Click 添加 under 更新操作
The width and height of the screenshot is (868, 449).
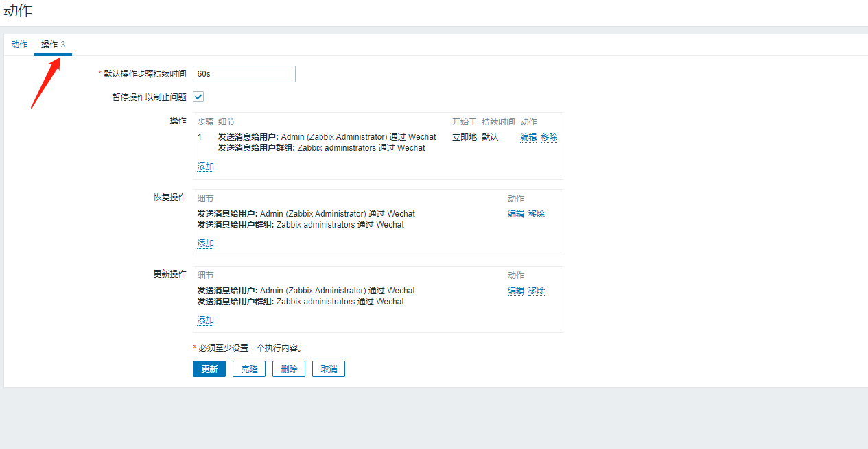tap(205, 320)
